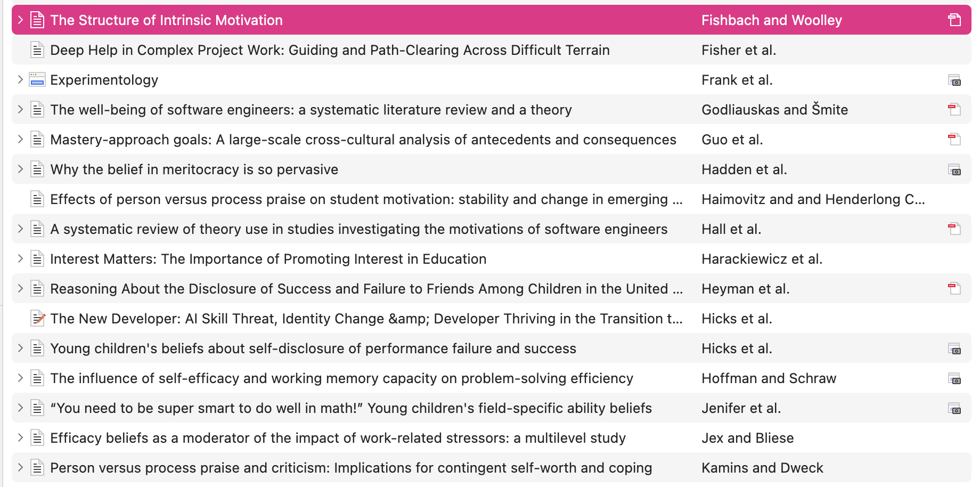Select the Efficacy beliefs as a moderator paper

tap(338, 438)
